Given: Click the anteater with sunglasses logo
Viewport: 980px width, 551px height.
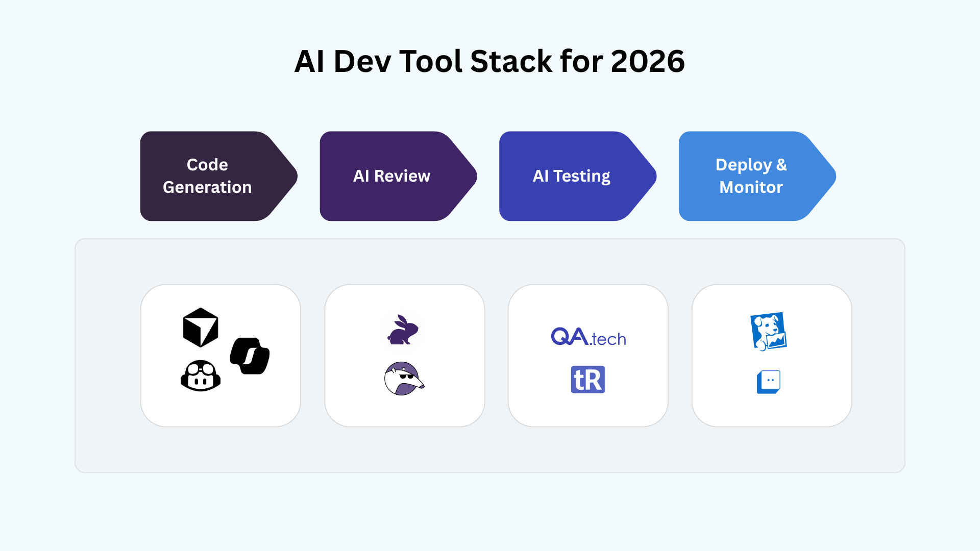Looking at the screenshot, I should pos(404,379).
